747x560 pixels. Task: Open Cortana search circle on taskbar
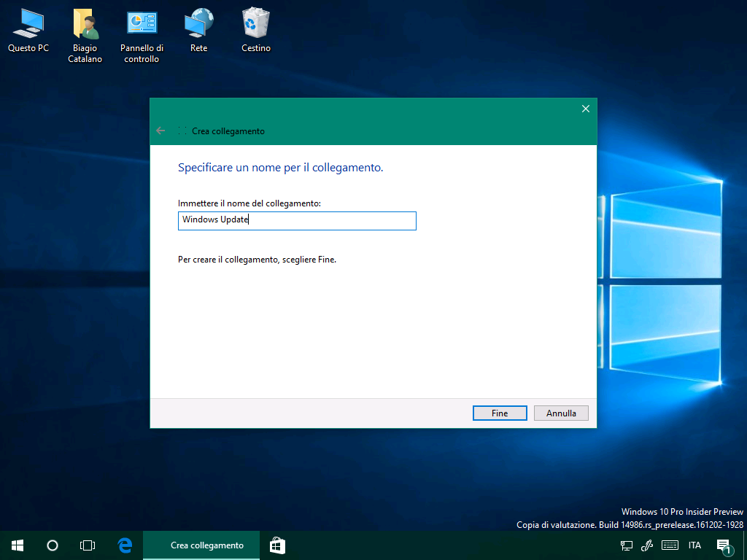pos(53,545)
